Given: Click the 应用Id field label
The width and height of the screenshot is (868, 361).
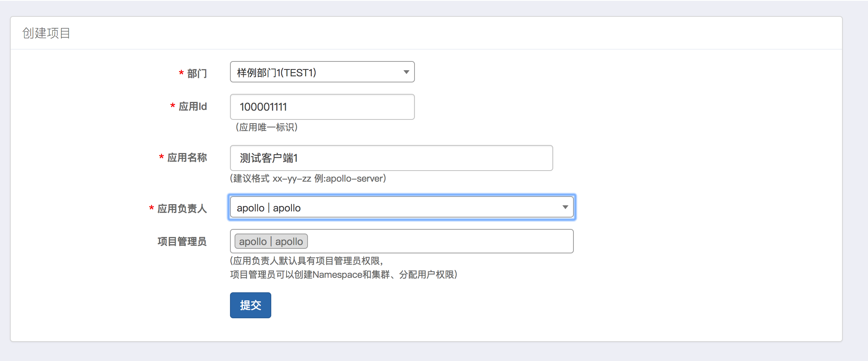Looking at the screenshot, I should click(x=193, y=106).
